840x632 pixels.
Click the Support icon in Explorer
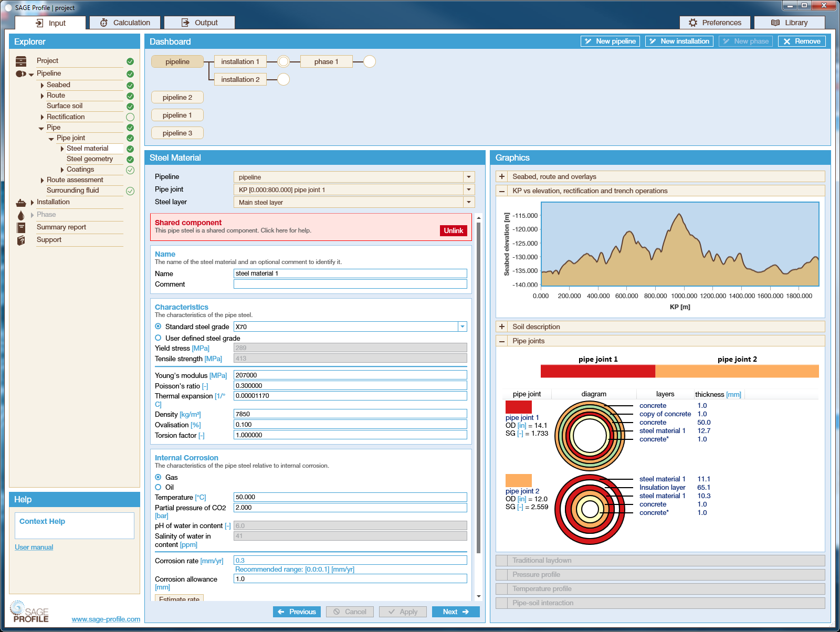[21, 240]
